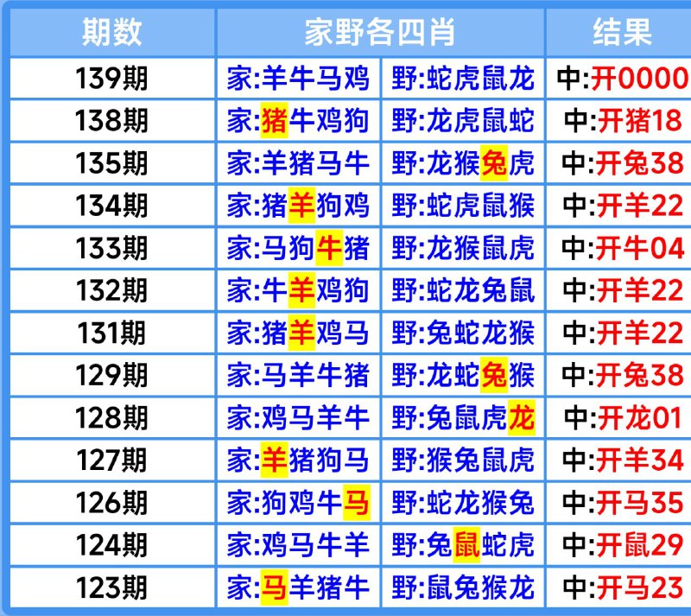Click cell 野:猴兔鼠虎
691x616 pixels.
point(463,460)
